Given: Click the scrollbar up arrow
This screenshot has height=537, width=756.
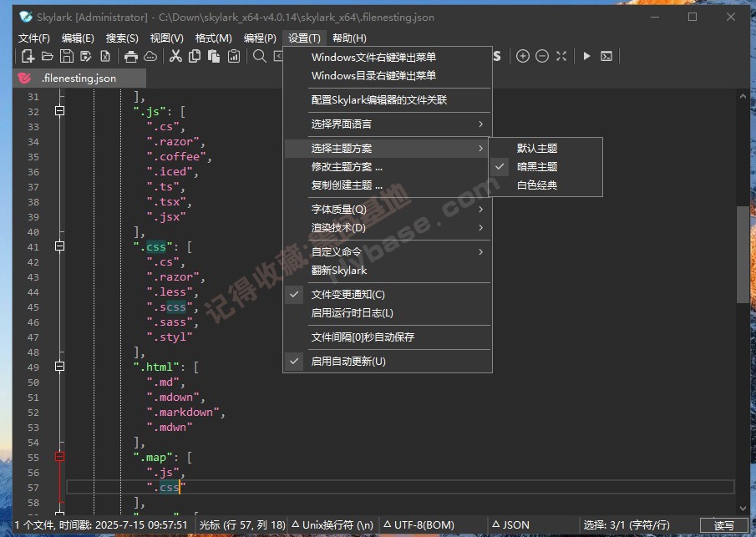Looking at the screenshot, I should [743, 96].
